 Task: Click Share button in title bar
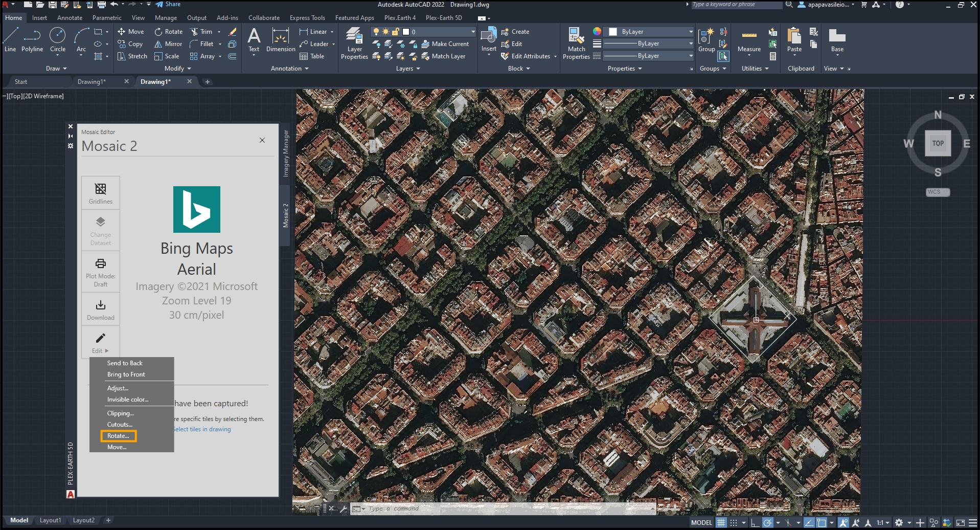pos(168,5)
